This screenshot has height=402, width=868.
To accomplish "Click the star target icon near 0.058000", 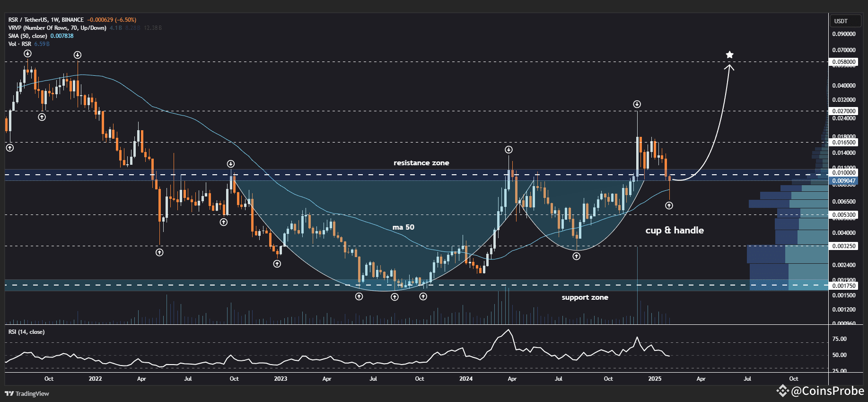I will [x=730, y=55].
